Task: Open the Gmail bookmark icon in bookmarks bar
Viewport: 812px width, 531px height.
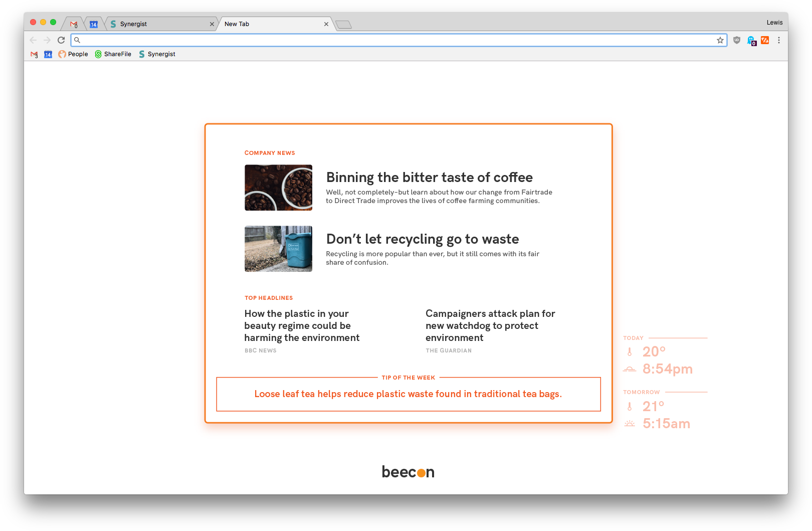Action: (x=34, y=54)
